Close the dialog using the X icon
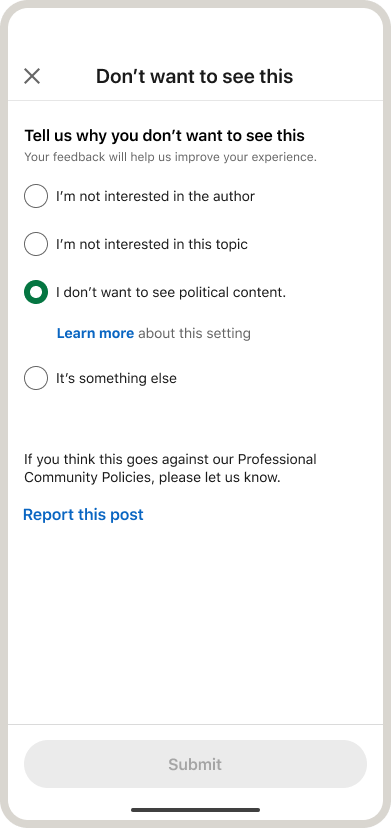Screen dimensions: 391x828 [32, 76]
